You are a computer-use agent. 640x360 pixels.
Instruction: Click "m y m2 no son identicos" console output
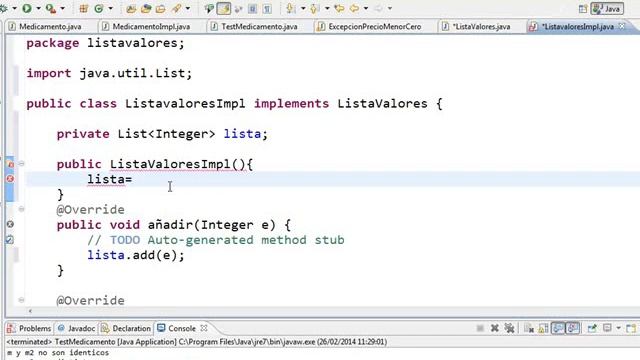(x=58, y=353)
